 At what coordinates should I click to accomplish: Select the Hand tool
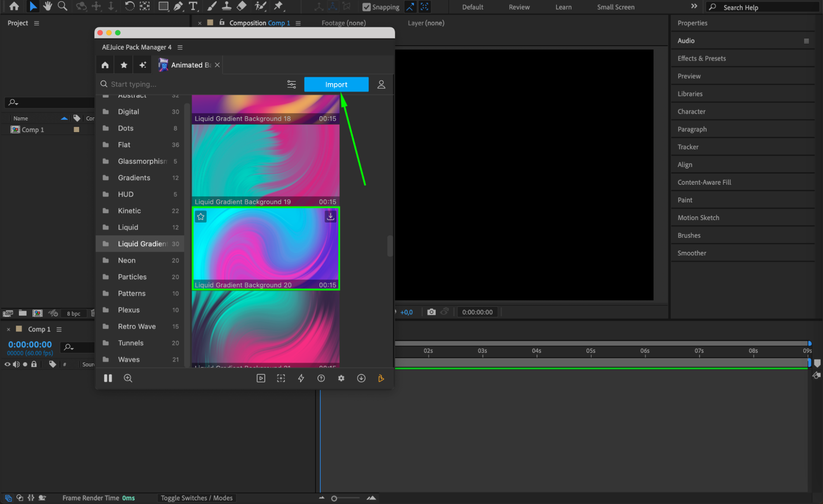[x=48, y=6]
